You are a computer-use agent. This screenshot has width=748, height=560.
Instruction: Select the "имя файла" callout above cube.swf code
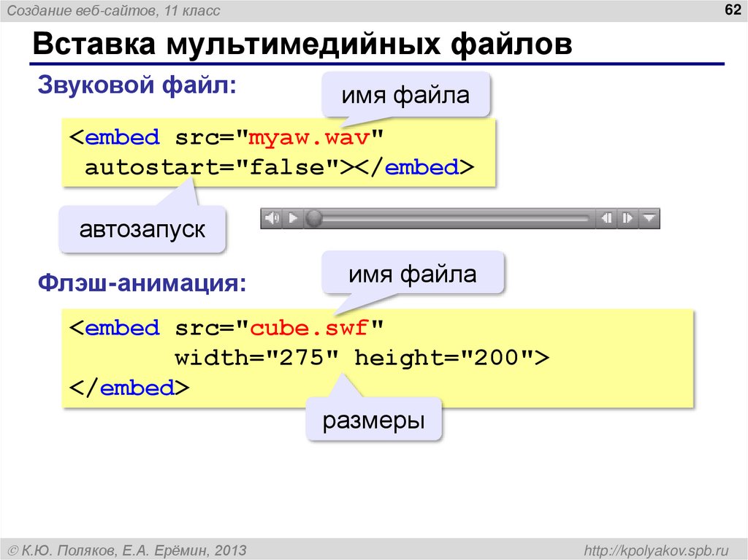coord(413,273)
